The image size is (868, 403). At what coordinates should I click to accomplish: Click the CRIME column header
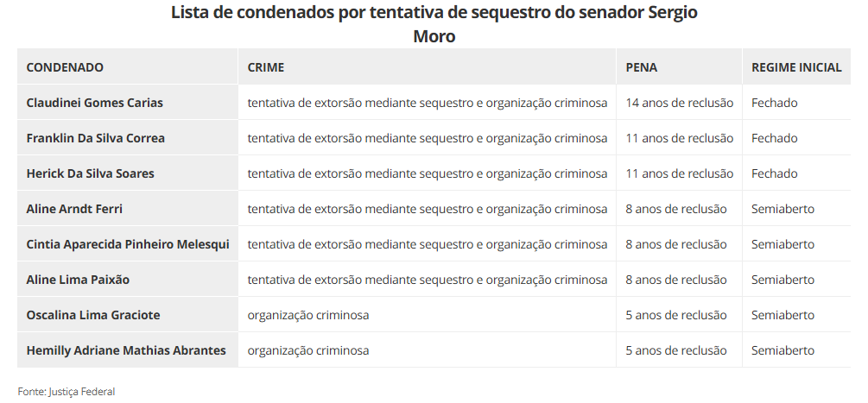[266, 67]
